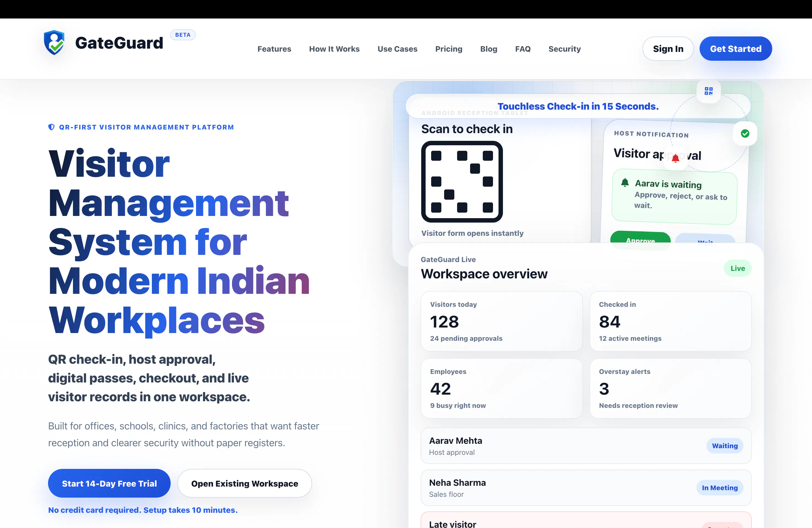Open the How It Works section link
This screenshot has height=528, width=812.
pyautogui.click(x=334, y=49)
